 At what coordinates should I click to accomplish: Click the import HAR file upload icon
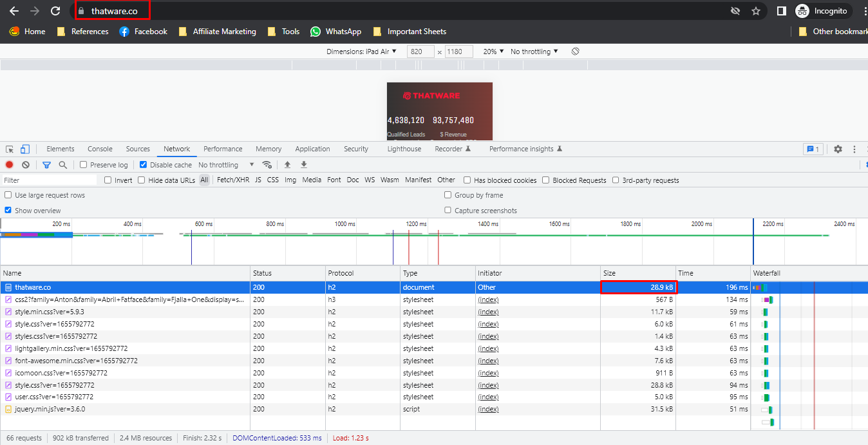(x=288, y=165)
